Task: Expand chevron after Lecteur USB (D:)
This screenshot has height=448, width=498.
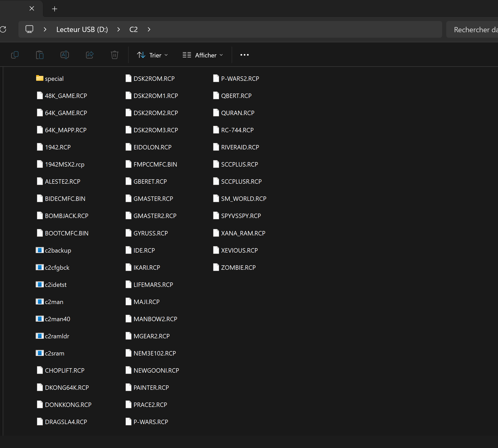Action: coord(119,29)
